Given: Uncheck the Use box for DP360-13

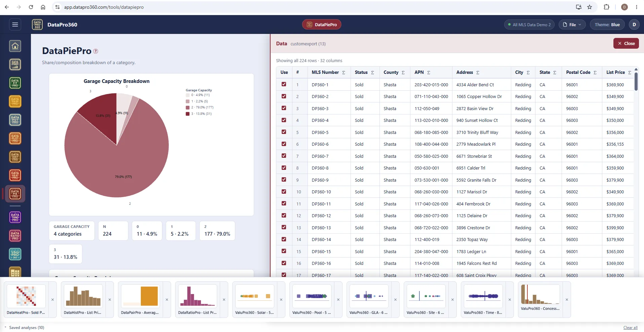Looking at the screenshot, I should [x=284, y=227].
